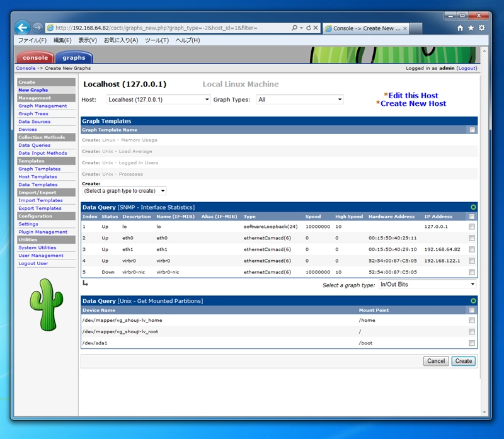Click the page vertical scrollbar up arrow

pos(484,51)
